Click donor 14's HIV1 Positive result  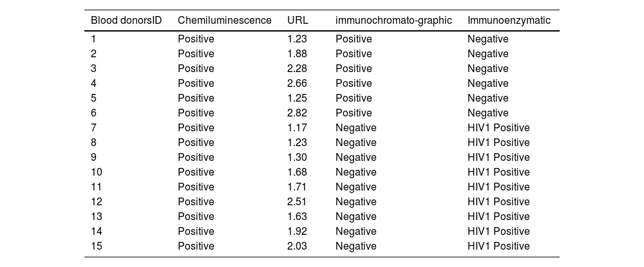pyautogui.click(x=498, y=231)
